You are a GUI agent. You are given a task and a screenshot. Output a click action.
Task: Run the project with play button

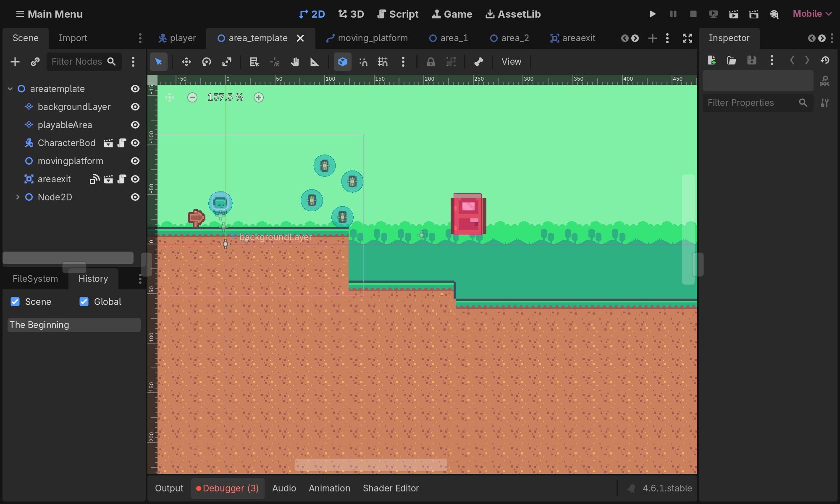click(x=652, y=14)
